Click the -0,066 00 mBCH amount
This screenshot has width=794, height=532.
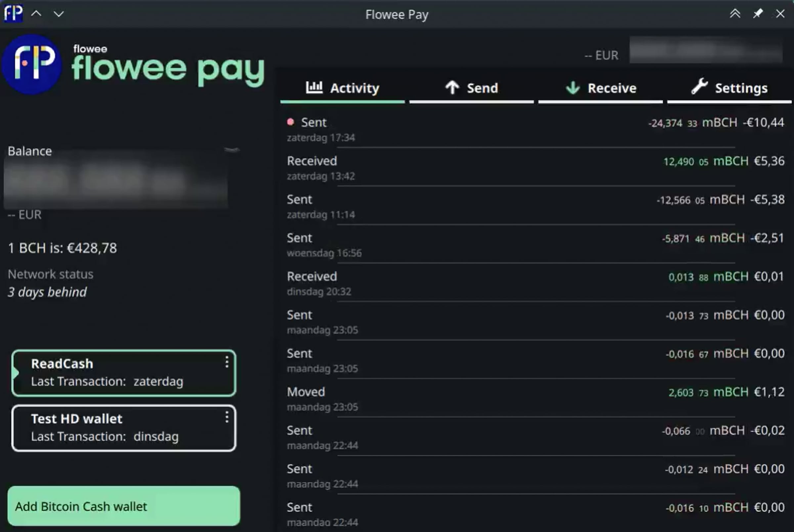click(x=703, y=430)
